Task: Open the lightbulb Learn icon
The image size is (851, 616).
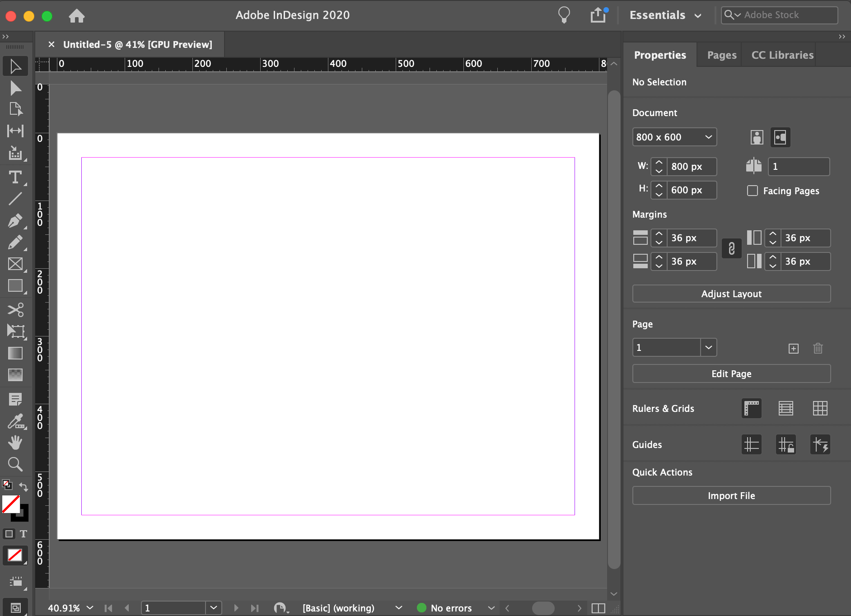Action: coord(564,15)
